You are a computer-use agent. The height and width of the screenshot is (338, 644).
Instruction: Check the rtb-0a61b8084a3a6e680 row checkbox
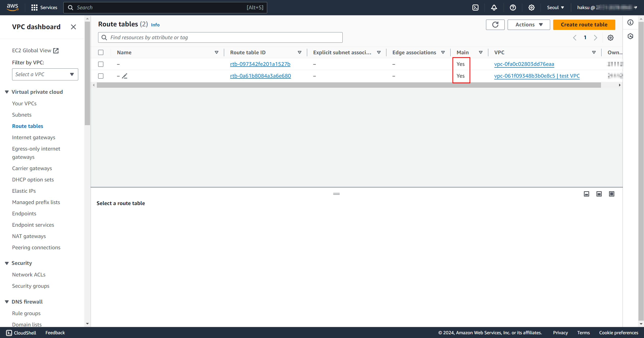pos(101,76)
